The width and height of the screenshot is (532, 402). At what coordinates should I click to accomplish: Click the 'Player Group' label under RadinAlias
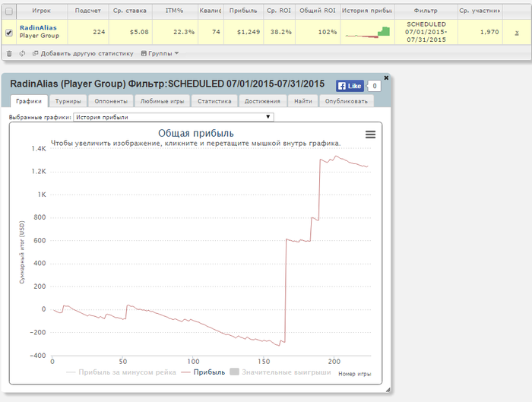(40, 36)
